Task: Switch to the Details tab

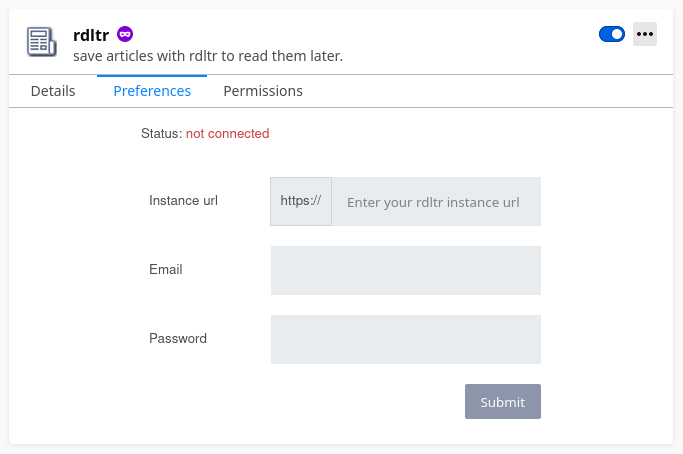Action: click(53, 91)
